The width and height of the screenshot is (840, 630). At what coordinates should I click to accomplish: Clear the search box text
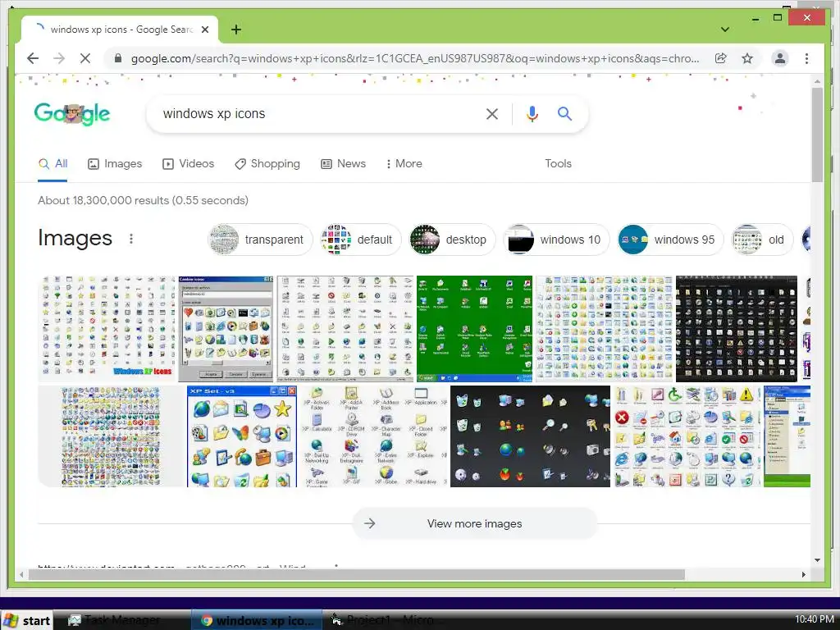coord(492,113)
